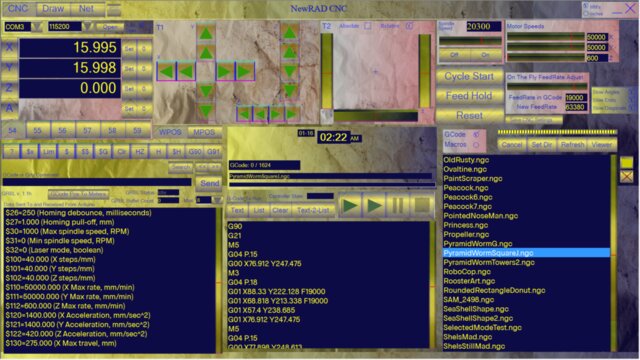This screenshot has width=640, height=360.
Task: Stop the G-code job with square button
Action: click(422, 205)
